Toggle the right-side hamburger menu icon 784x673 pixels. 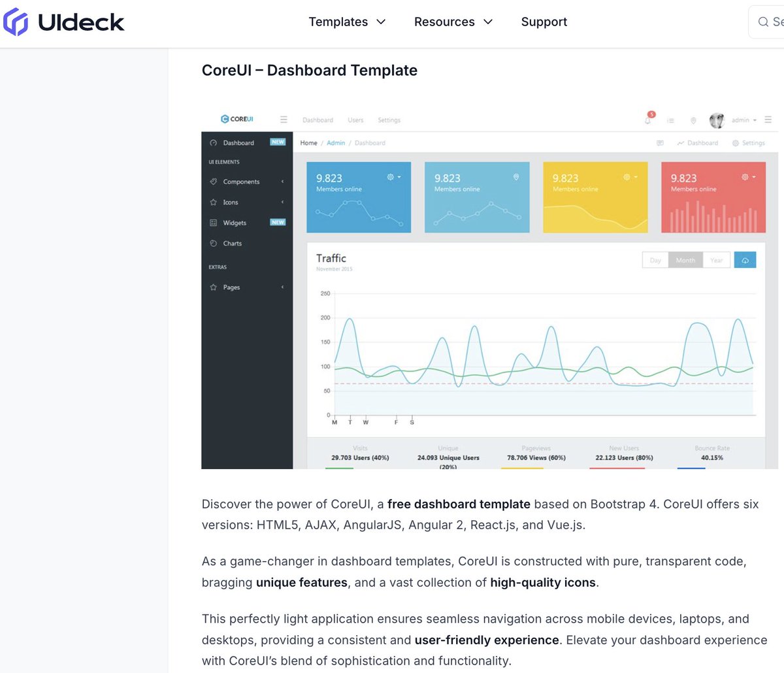pos(768,120)
